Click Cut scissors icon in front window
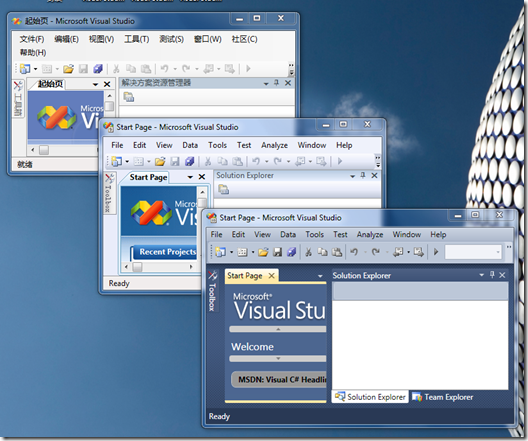Screen dimensions: 528x441 coord(308,252)
